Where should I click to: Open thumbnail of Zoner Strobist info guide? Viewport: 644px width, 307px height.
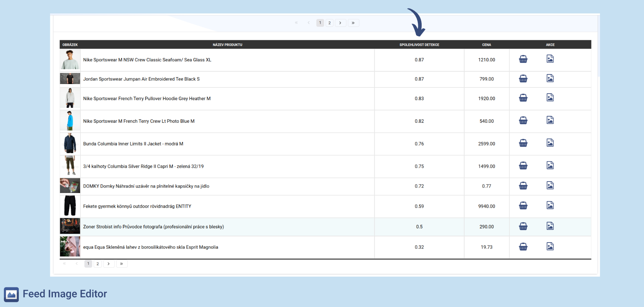coord(70,226)
